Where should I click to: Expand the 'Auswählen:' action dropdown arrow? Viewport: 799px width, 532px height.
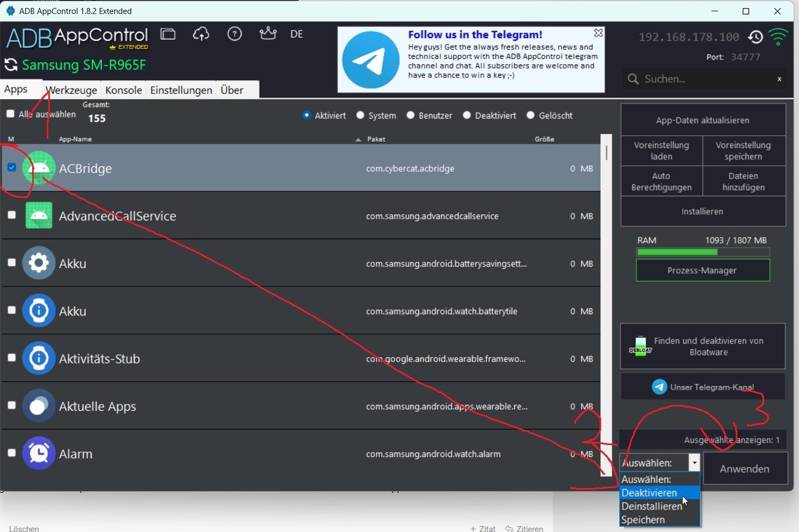point(694,462)
